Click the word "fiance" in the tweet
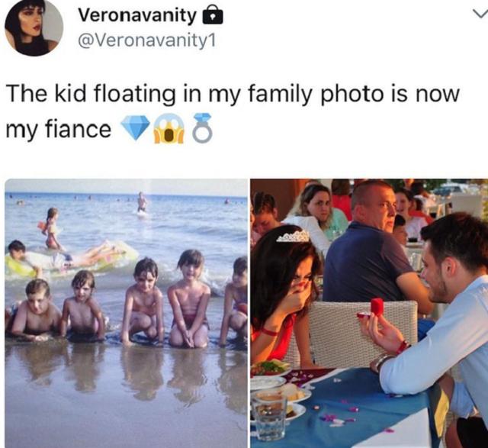The height and width of the screenshot is (448, 488). pos(79,130)
